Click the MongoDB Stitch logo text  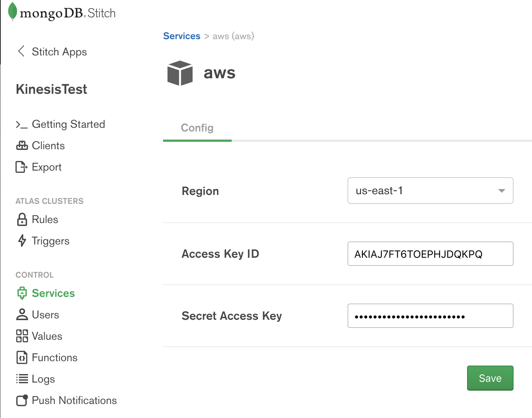pyautogui.click(x=68, y=13)
